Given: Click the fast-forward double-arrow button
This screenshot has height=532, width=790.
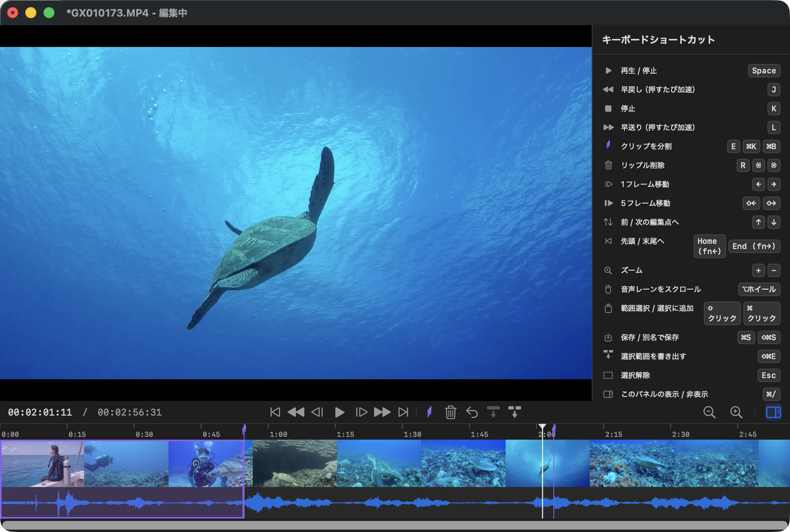Looking at the screenshot, I should (x=382, y=412).
